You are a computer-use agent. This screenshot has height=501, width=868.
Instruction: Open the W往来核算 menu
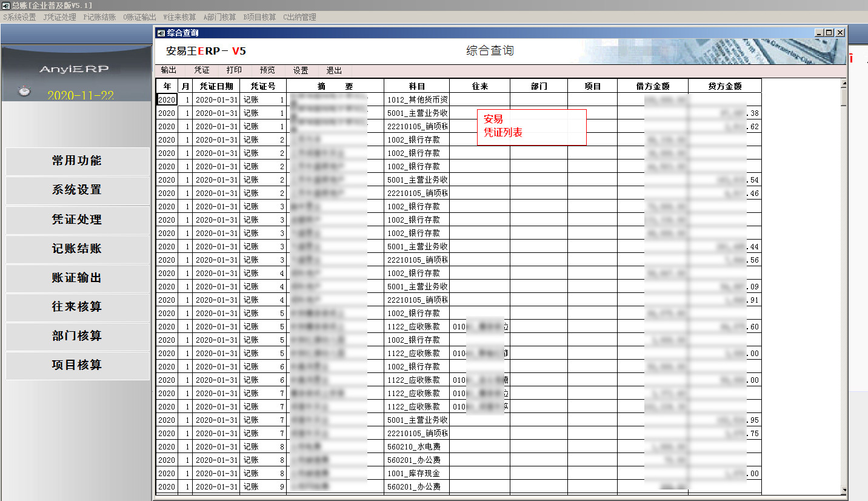coord(179,17)
